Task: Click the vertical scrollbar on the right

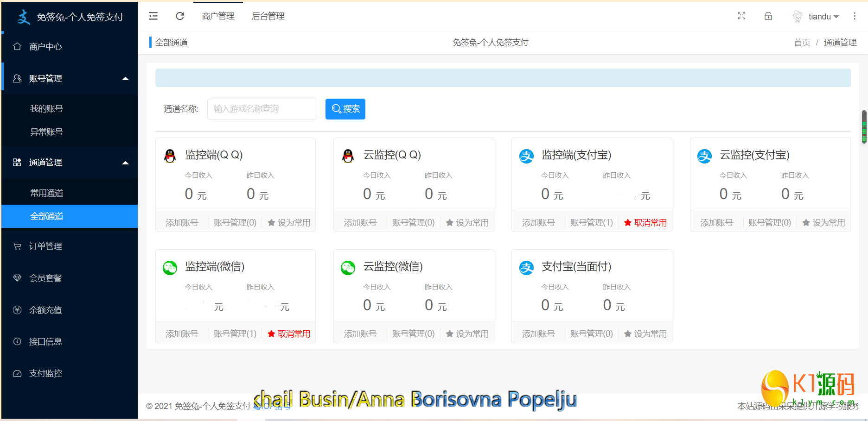Action: 864,127
